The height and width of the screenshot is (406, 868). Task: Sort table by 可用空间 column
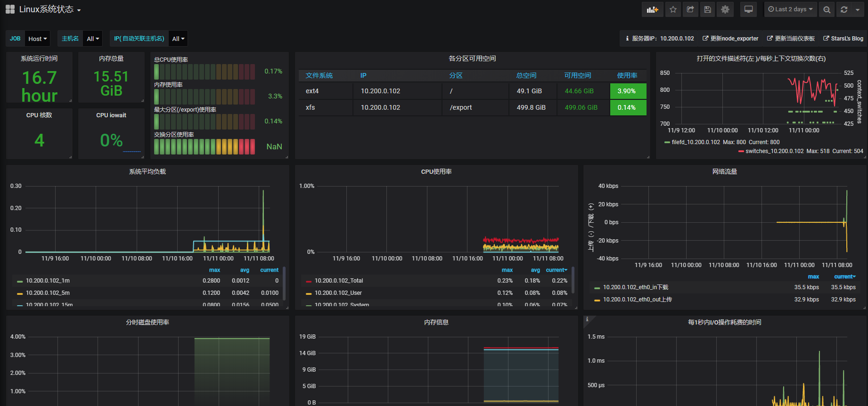pos(578,75)
